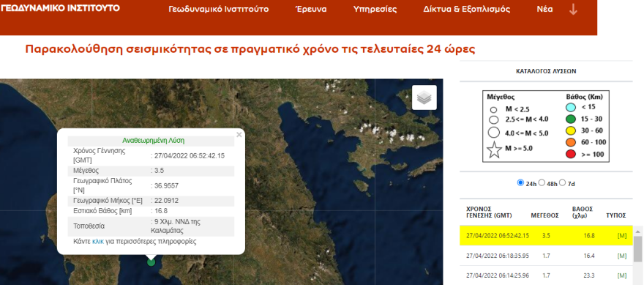The height and width of the screenshot is (285, 644).
Task: Click the [M] type link in 06:14:25 row
Action: coord(622,275)
